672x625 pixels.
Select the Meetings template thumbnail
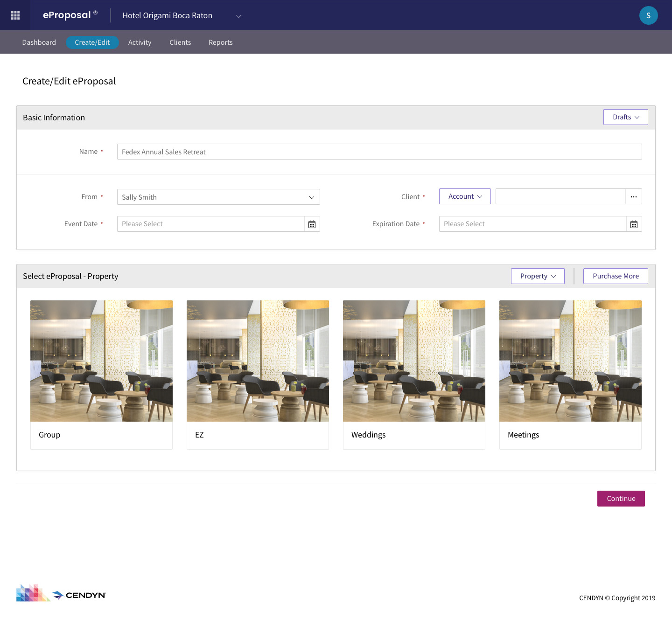[x=570, y=361]
